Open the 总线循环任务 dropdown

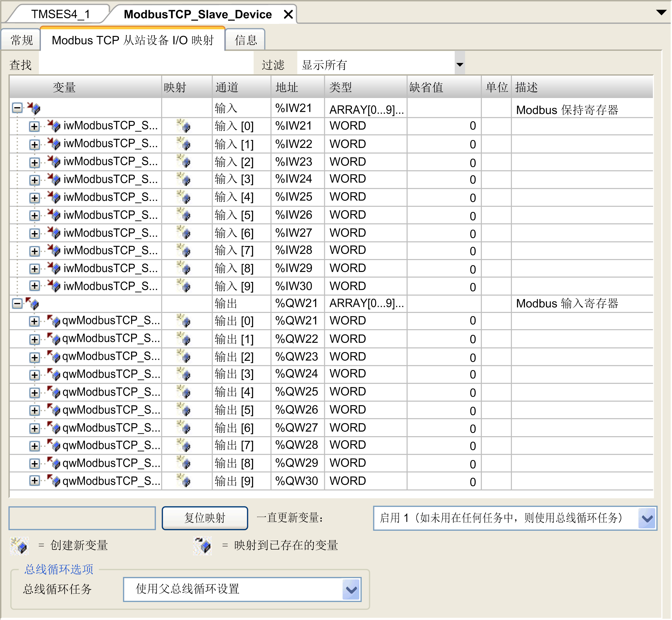pyautogui.click(x=351, y=589)
